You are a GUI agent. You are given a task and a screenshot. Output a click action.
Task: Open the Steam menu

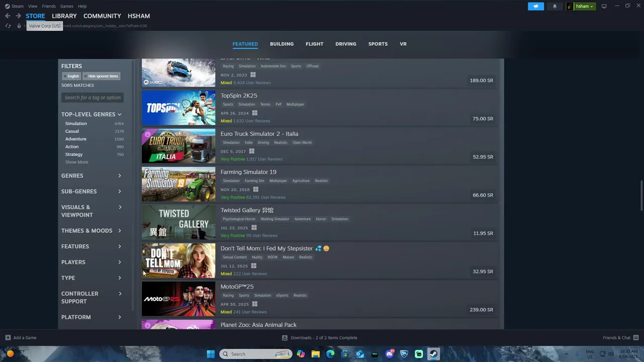tap(15, 6)
